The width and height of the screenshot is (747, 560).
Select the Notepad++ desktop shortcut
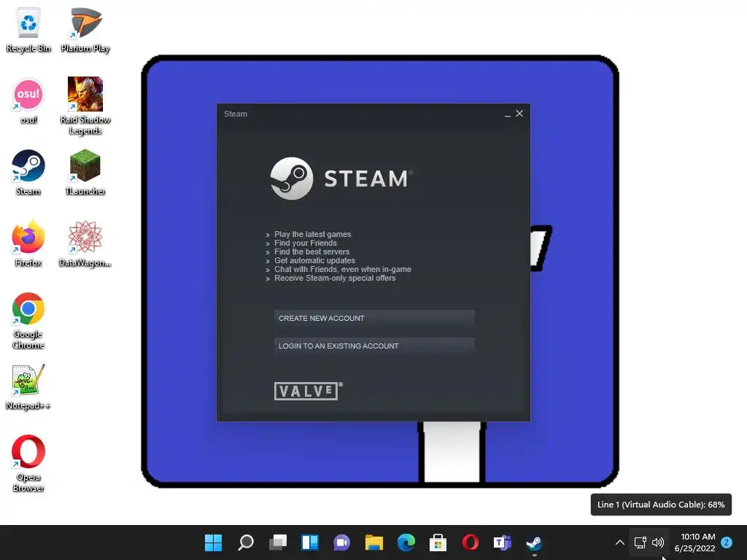(x=28, y=386)
